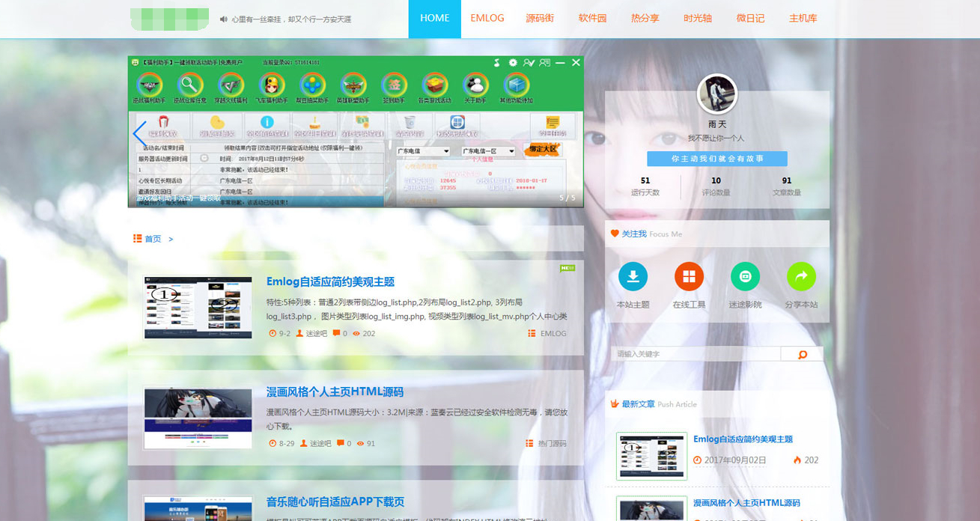Click the 10 评论数量 stat
The width and height of the screenshot is (980, 521).
tap(716, 186)
